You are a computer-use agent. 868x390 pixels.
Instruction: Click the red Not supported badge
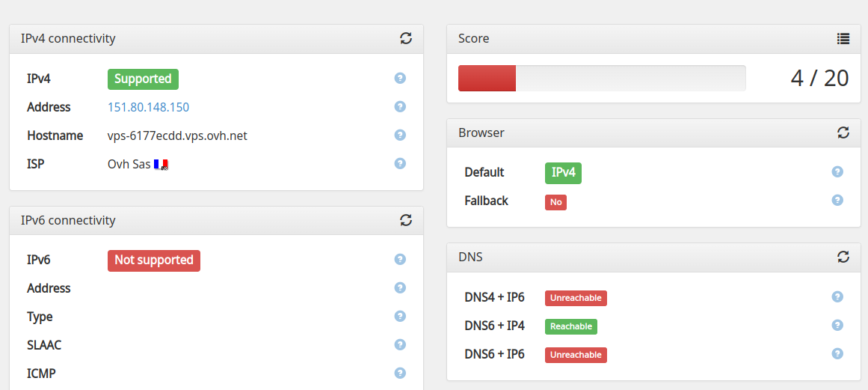(x=154, y=260)
